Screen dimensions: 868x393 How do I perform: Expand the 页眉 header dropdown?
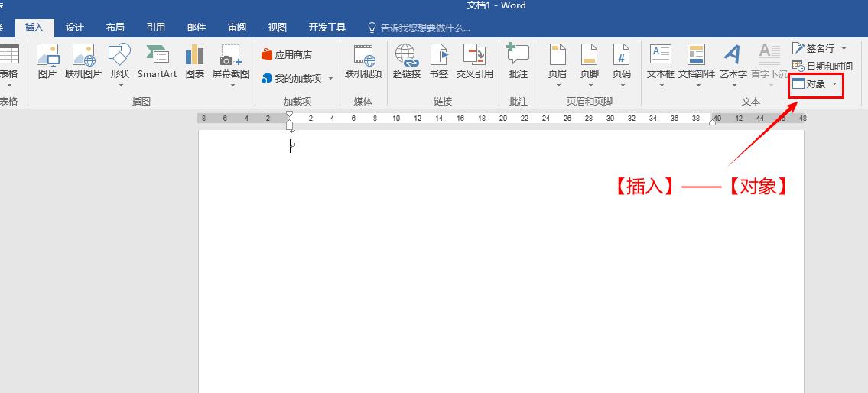pos(558,85)
